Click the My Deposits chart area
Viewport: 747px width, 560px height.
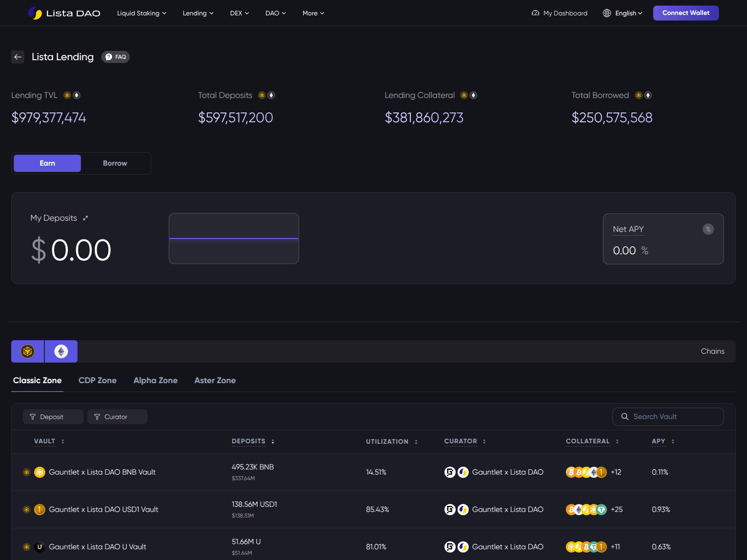[x=234, y=238]
